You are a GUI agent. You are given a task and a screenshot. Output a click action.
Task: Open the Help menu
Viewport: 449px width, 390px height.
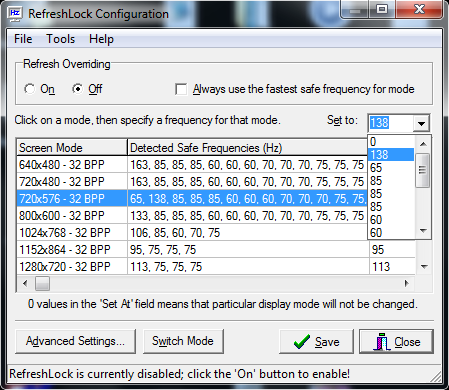click(x=101, y=39)
